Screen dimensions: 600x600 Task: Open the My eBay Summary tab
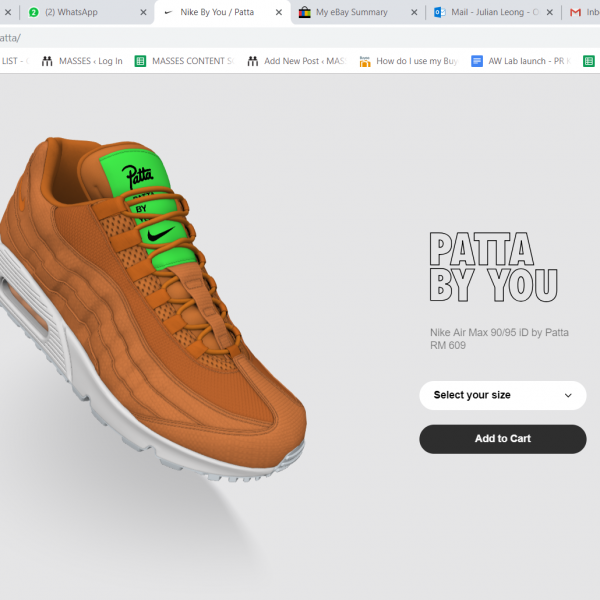pos(351,12)
